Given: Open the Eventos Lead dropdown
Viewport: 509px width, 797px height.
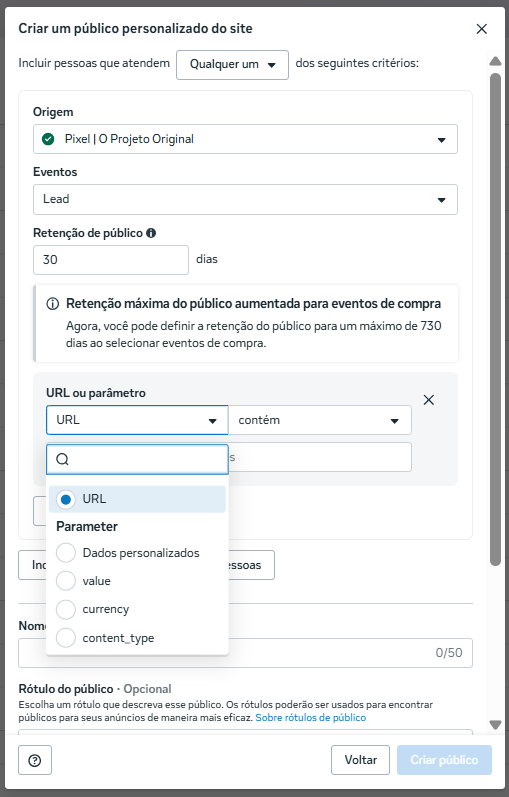Looking at the screenshot, I should click(x=245, y=199).
